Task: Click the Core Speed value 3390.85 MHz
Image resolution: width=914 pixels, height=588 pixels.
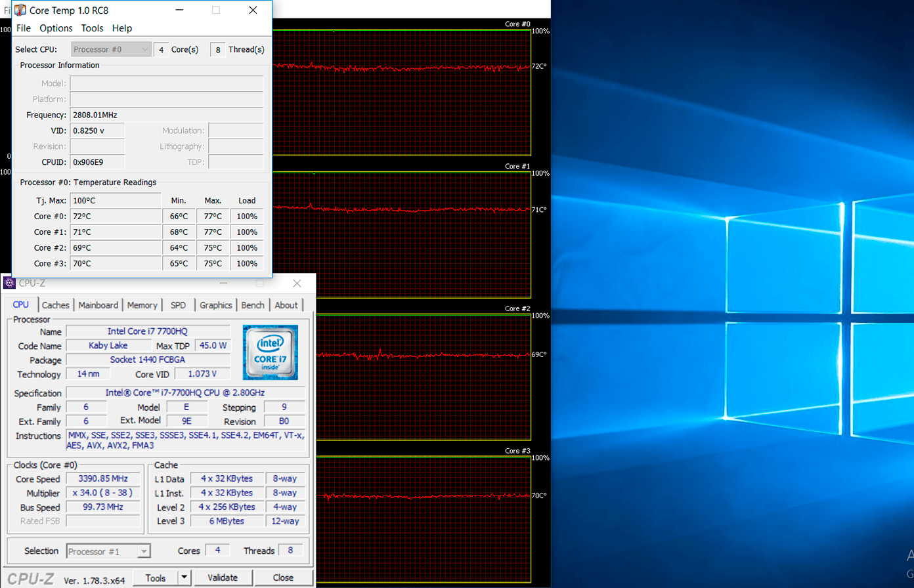Action: (x=103, y=478)
